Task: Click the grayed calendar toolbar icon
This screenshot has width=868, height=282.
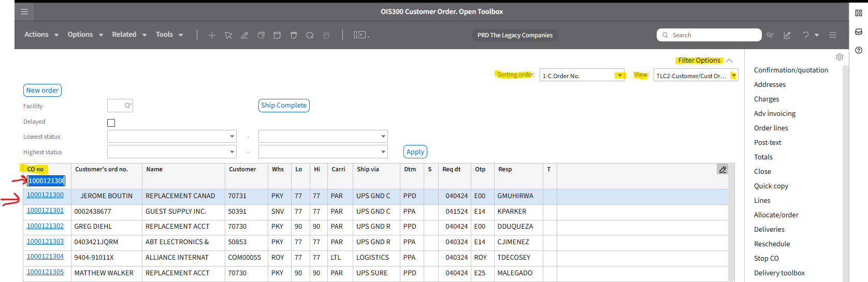Action: pos(326,35)
